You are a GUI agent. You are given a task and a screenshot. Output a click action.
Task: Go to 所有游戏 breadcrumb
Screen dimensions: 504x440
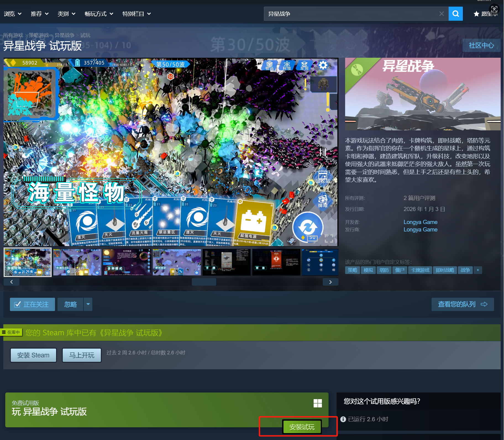point(13,35)
